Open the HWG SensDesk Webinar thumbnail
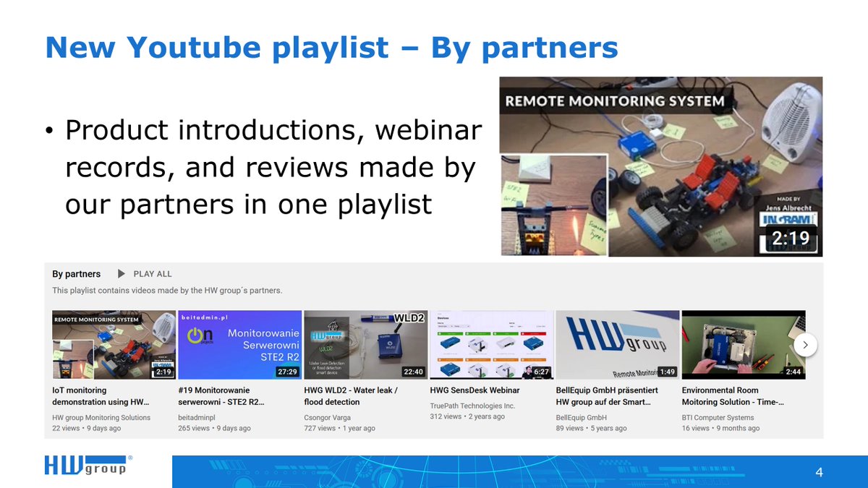The image size is (868, 488). point(492,345)
